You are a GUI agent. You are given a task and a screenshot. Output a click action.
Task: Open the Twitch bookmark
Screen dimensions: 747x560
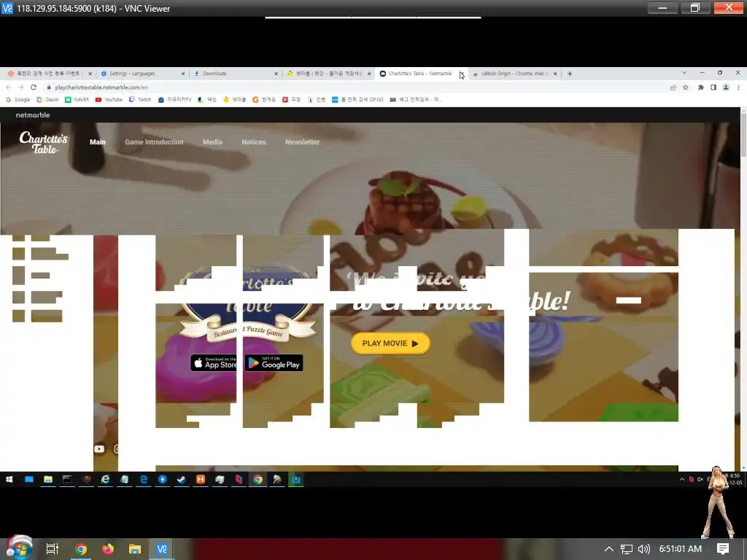[141, 99]
